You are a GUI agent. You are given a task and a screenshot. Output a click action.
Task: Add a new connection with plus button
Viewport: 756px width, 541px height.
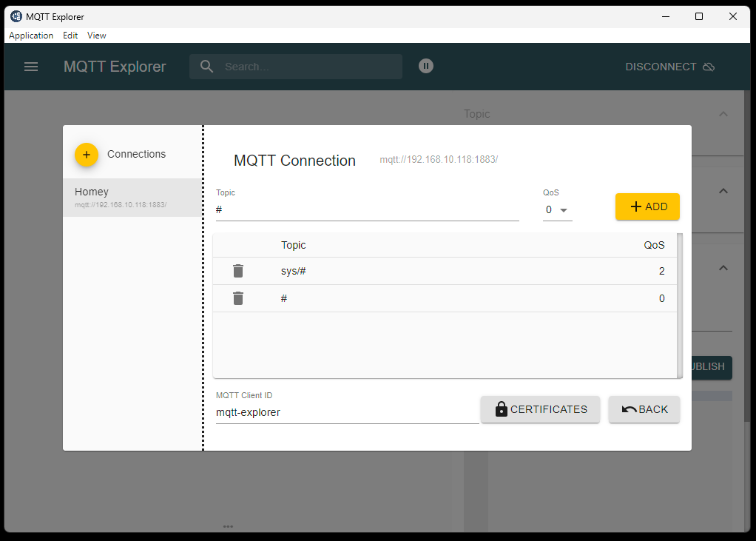87,155
